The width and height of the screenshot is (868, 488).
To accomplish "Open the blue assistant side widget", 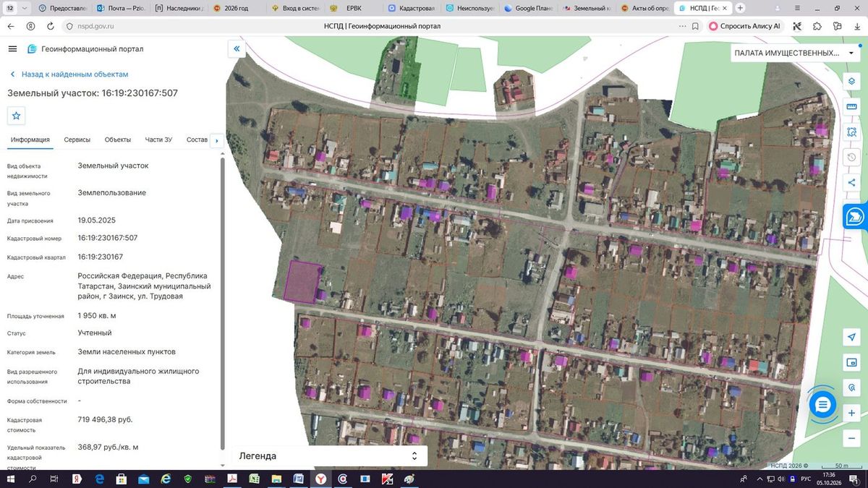I will point(855,216).
